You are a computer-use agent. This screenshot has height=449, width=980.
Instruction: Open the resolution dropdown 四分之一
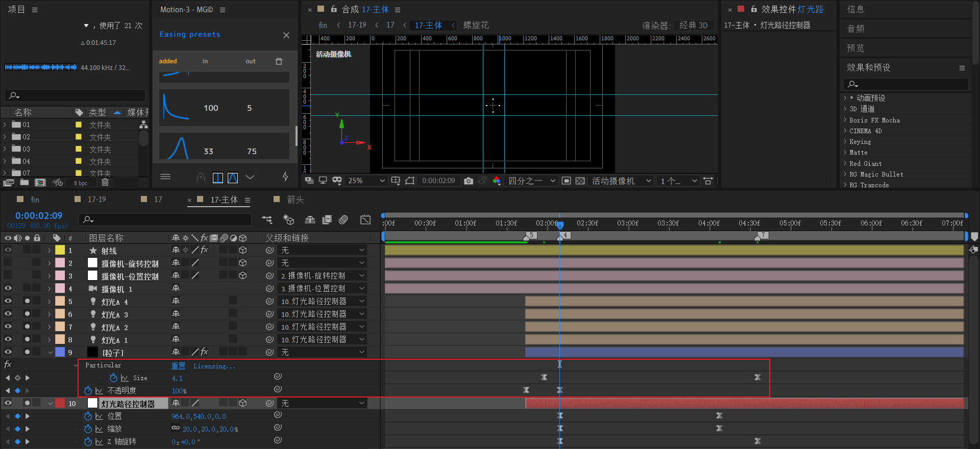point(531,181)
